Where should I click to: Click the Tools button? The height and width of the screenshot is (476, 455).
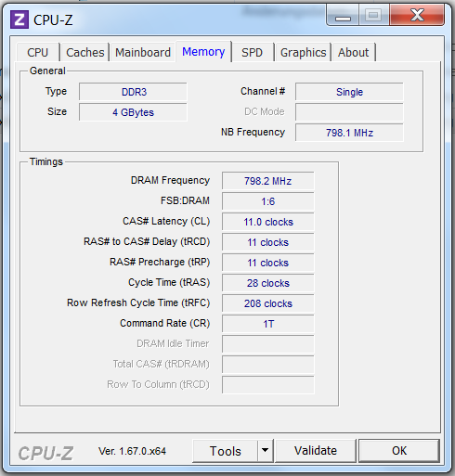[225, 451]
